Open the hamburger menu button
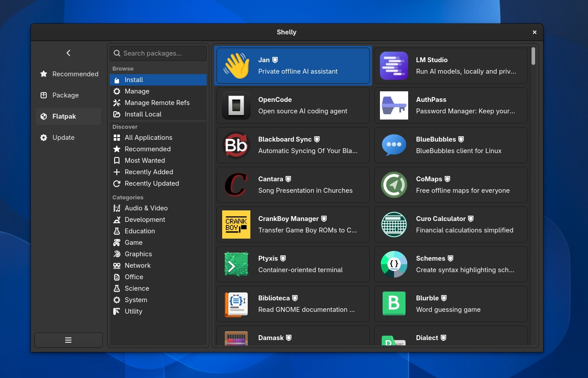The width and height of the screenshot is (588, 378). tap(68, 340)
